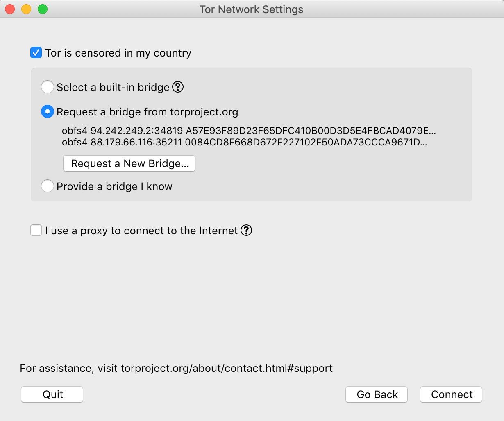Enable the proxy to connect checkbox
This screenshot has height=421, width=504.
pos(36,231)
